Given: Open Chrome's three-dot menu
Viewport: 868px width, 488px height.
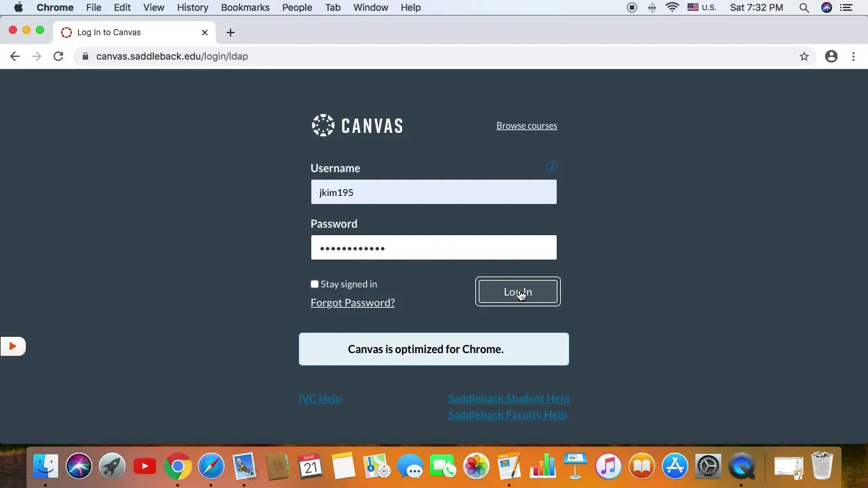Looking at the screenshot, I should click(853, 56).
